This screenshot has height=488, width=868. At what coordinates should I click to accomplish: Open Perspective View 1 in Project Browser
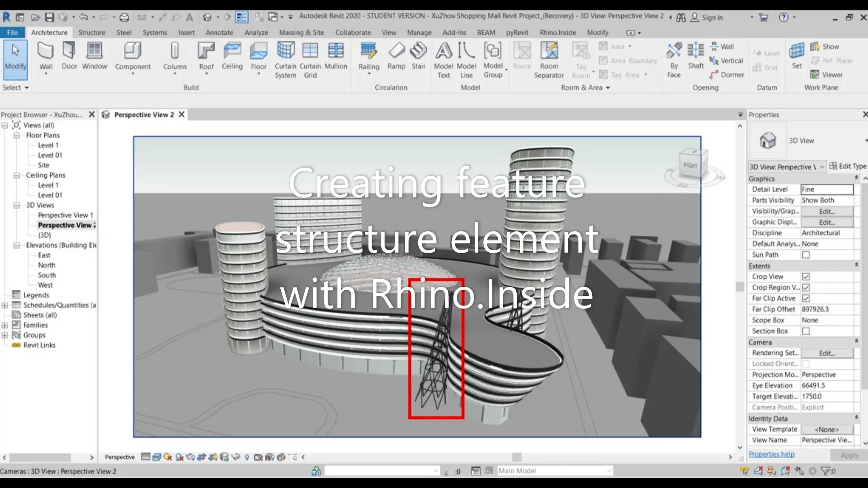point(66,215)
